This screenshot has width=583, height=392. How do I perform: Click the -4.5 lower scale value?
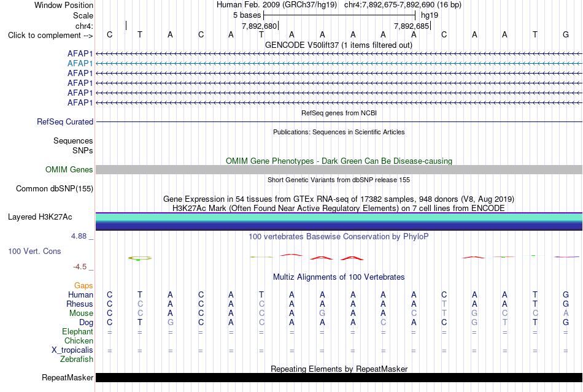80,267
